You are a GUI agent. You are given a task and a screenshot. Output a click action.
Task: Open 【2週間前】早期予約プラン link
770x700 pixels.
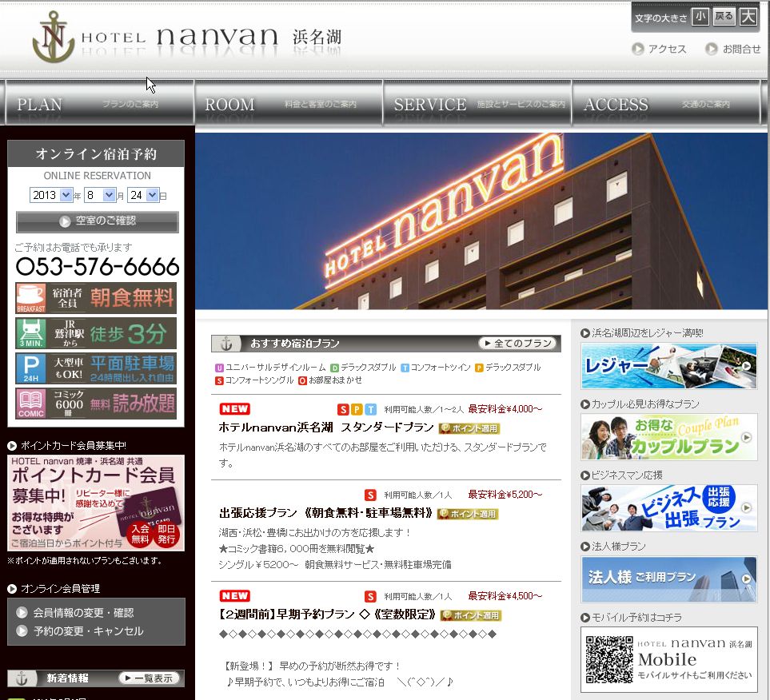point(328,614)
